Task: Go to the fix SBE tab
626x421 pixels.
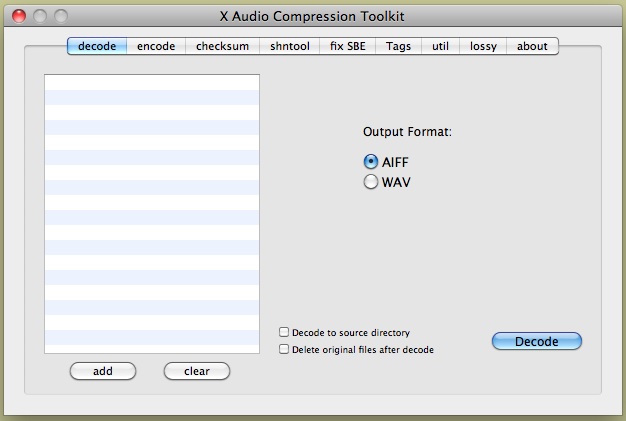Action: 348,46
